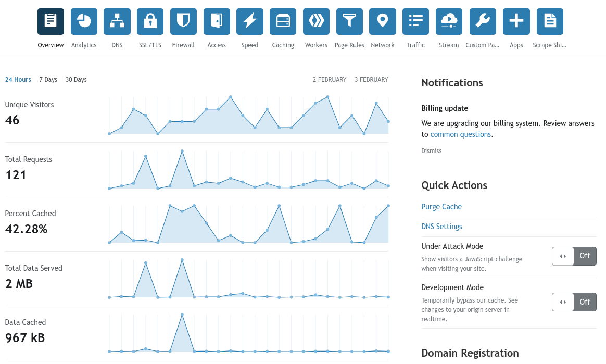
Task: Toggle Development Mode switch
Action: pos(574,302)
